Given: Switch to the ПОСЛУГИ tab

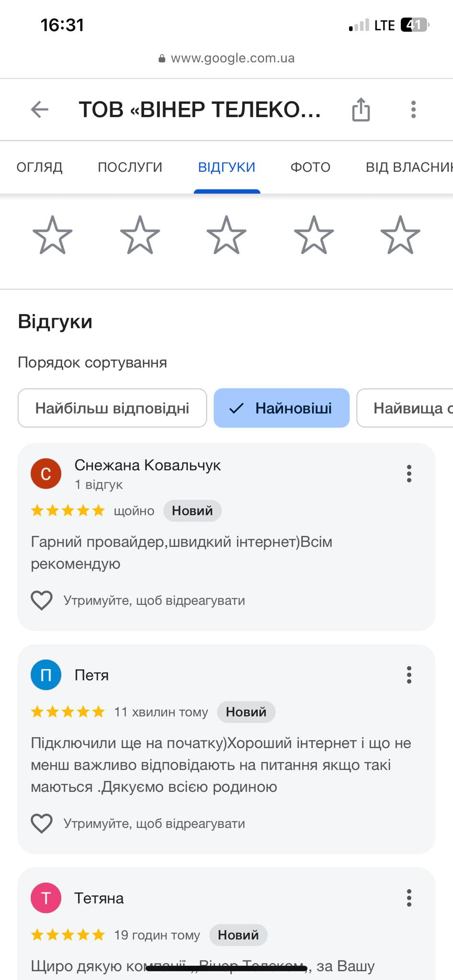Looking at the screenshot, I should click(130, 167).
